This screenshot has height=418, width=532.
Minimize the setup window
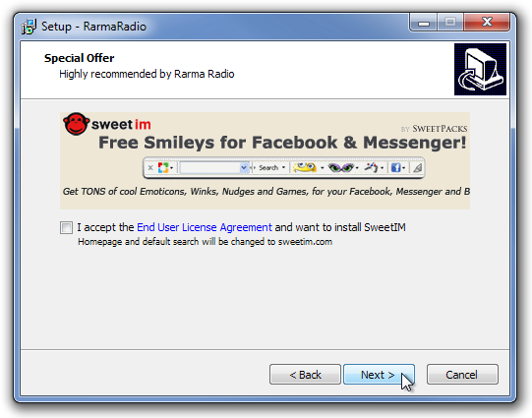[x=424, y=23]
